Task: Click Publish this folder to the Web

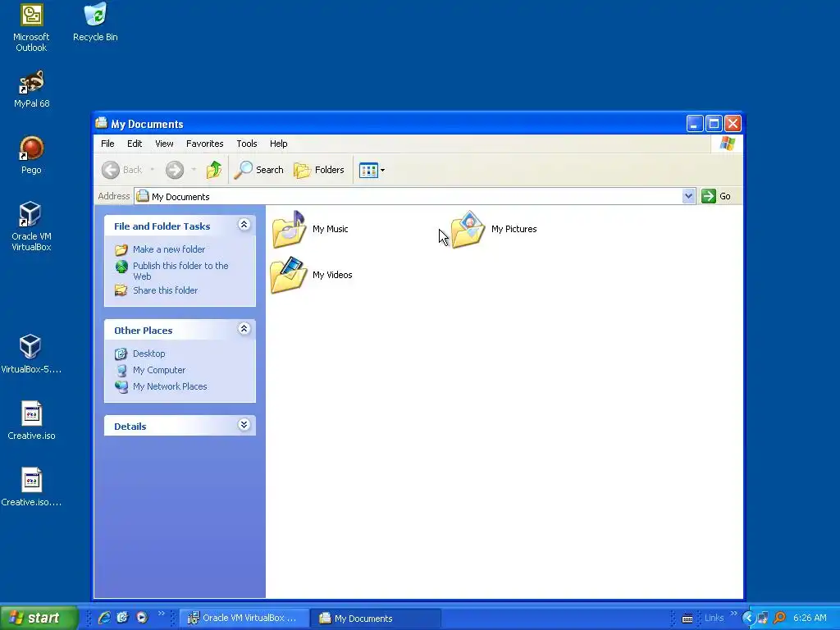Action: (x=180, y=271)
